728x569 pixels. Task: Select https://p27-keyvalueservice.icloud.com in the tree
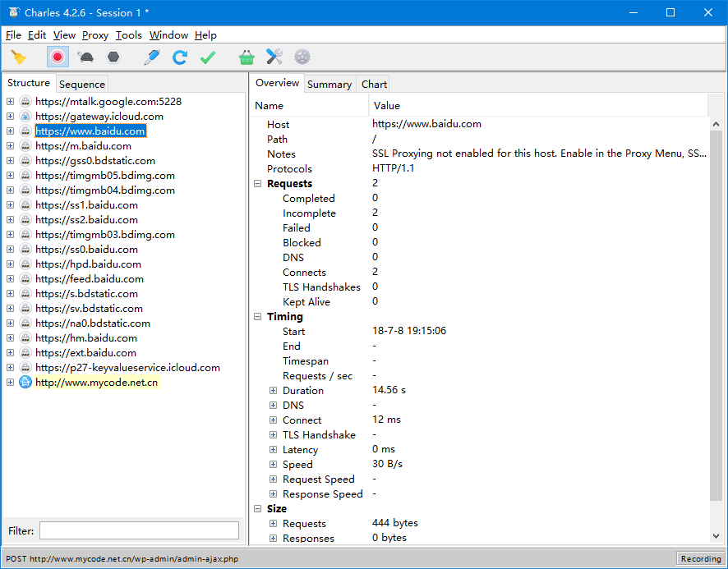tap(127, 368)
